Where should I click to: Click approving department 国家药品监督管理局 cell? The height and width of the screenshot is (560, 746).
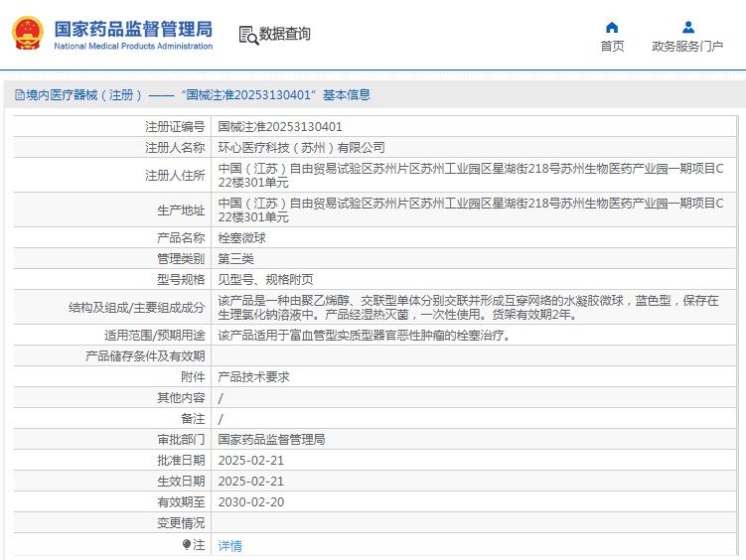click(x=271, y=440)
